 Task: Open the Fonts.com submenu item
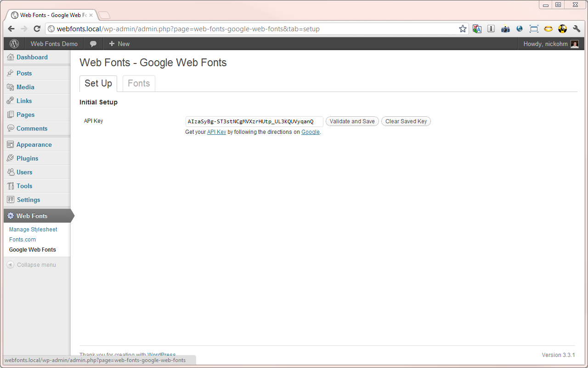[x=23, y=240]
